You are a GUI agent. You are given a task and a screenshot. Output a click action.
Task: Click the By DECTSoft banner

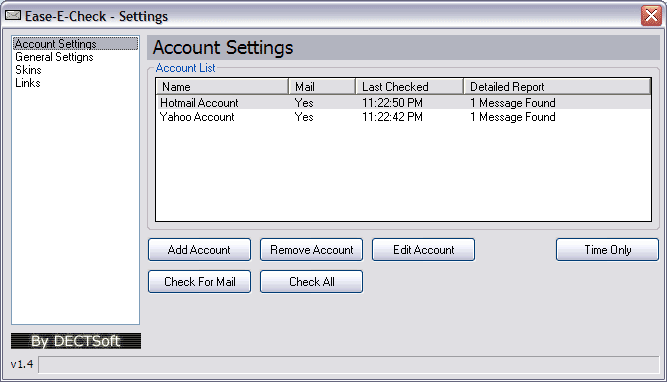tap(76, 341)
